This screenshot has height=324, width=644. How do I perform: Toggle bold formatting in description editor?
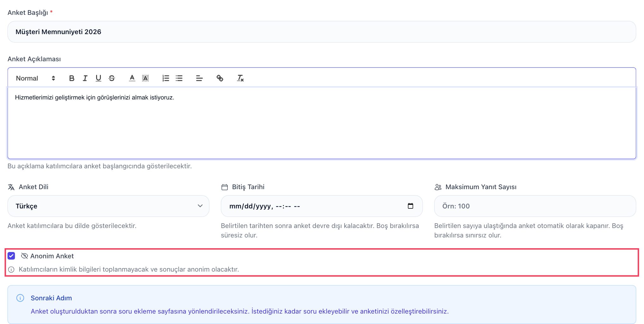click(72, 78)
